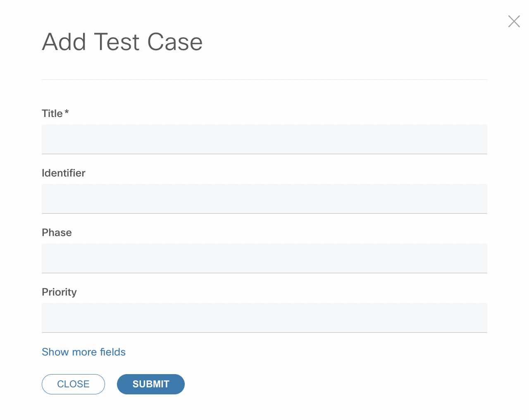Screen dimensions: 529x420
Task: Open the Priority field
Action: point(264,318)
